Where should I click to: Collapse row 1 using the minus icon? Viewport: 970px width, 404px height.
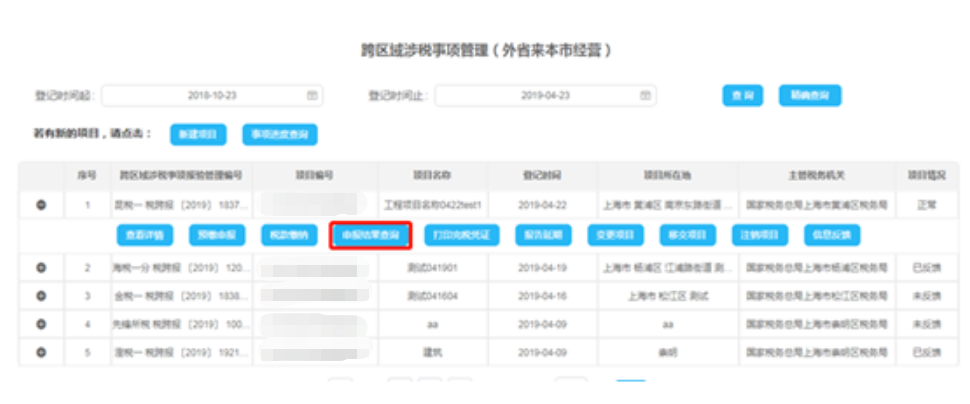coord(41,205)
